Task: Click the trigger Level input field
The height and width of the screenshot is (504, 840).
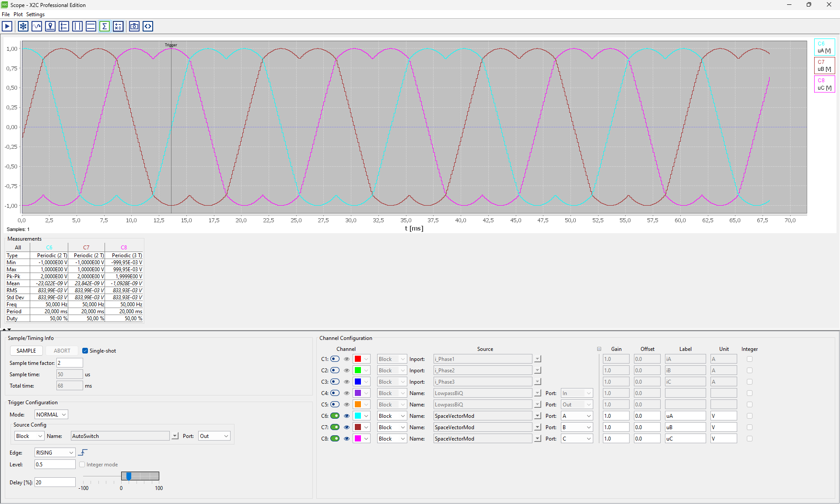Action: (x=55, y=464)
